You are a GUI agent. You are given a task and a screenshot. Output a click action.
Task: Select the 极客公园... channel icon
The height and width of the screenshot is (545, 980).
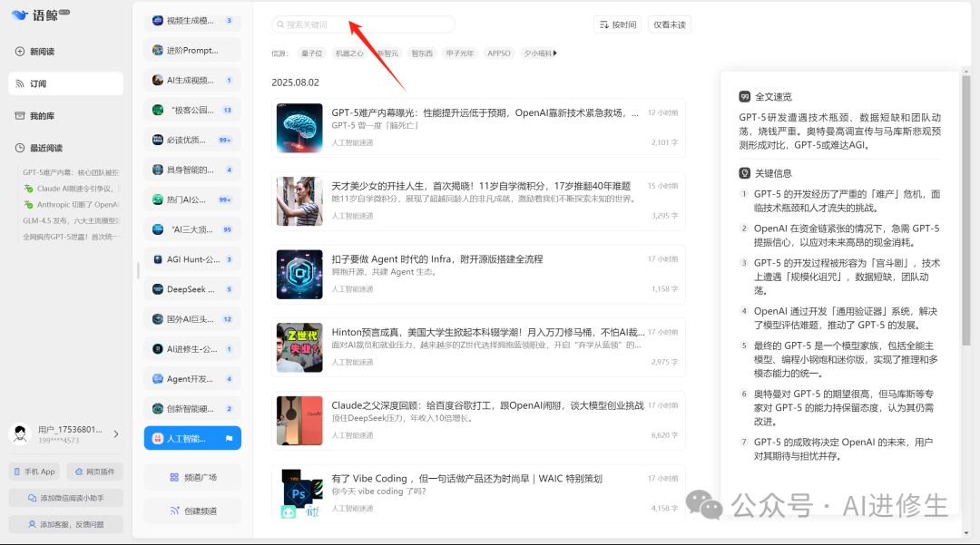pos(158,110)
